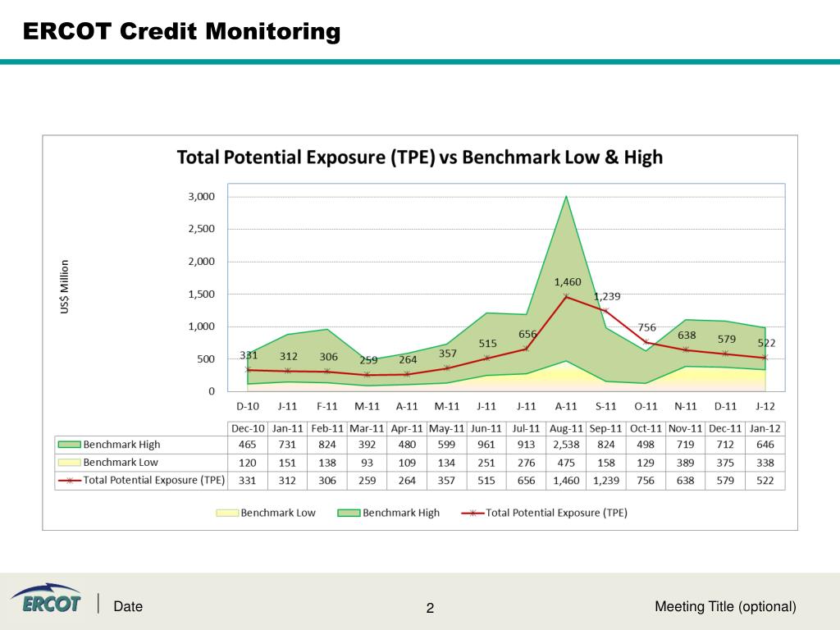The height and width of the screenshot is (630, 840).
Task: Click the slide number 2 in footer
Action: coord(430,608)
